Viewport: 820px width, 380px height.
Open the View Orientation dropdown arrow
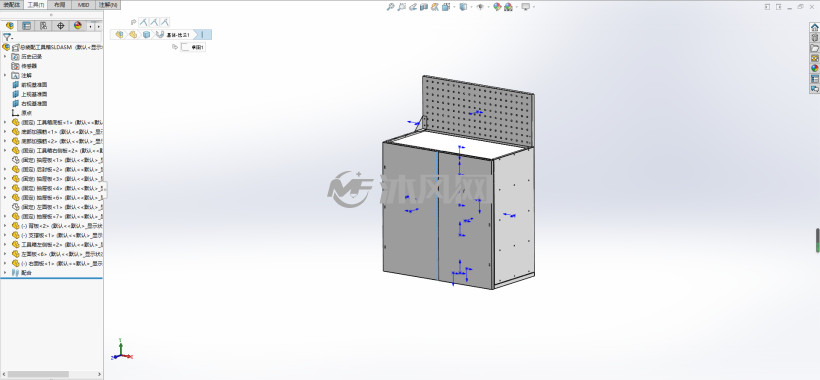pyautogui.click(x=453, y=7)
